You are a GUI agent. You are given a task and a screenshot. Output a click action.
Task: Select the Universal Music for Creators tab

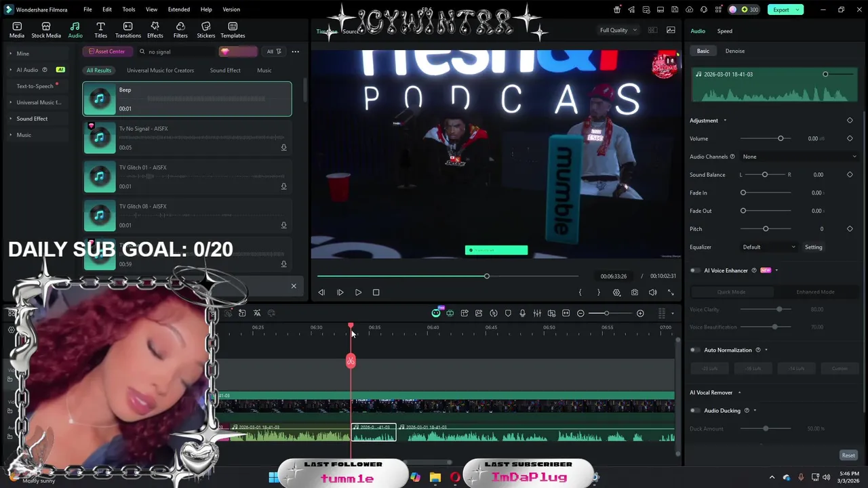point(160,70)
